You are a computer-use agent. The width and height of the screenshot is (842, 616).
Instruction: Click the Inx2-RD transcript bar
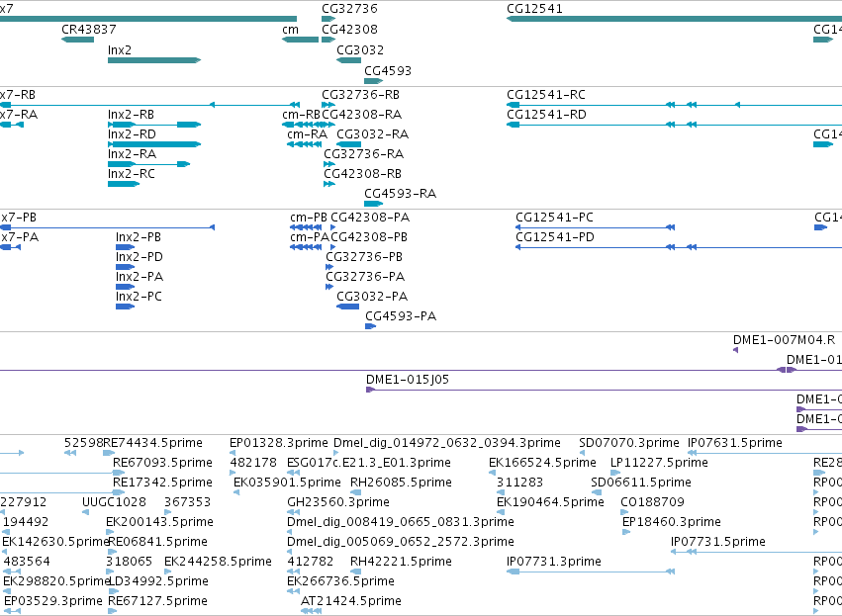[154, 144]
